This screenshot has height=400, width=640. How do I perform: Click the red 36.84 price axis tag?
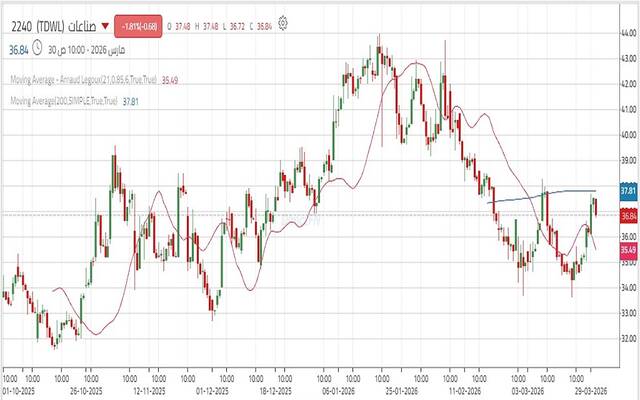pyautogui.click(x=628, y=214)
